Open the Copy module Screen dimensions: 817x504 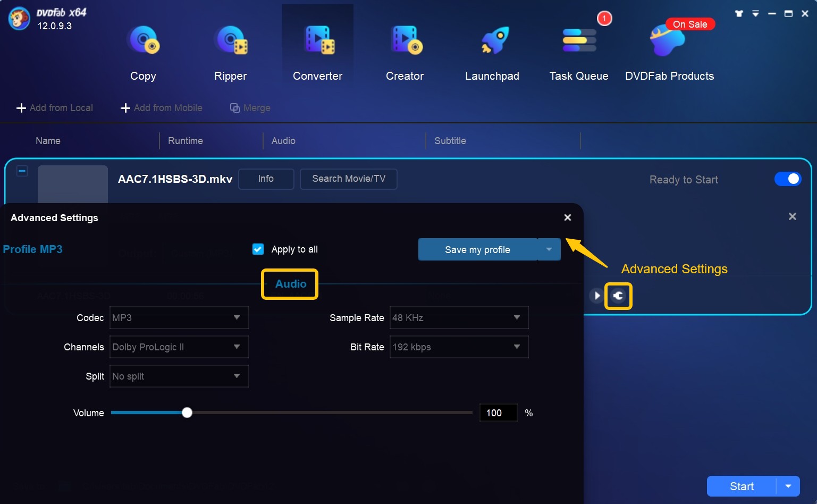click(x=143, y=53)
